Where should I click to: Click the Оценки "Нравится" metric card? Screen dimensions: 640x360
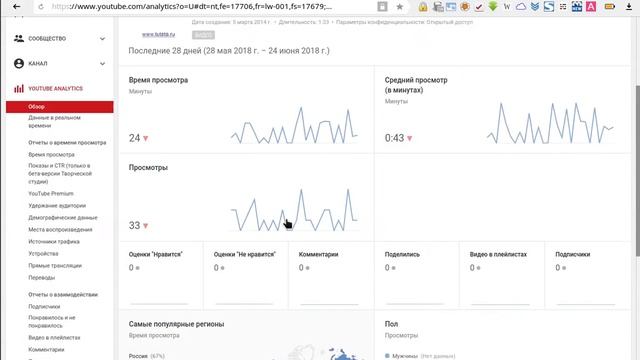pyautogui.click(x=161, y=275)
